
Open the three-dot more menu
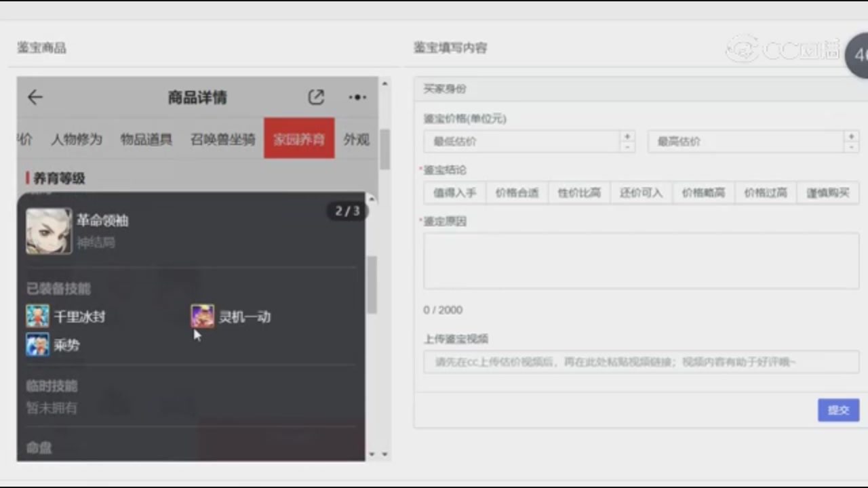(357, 98)
